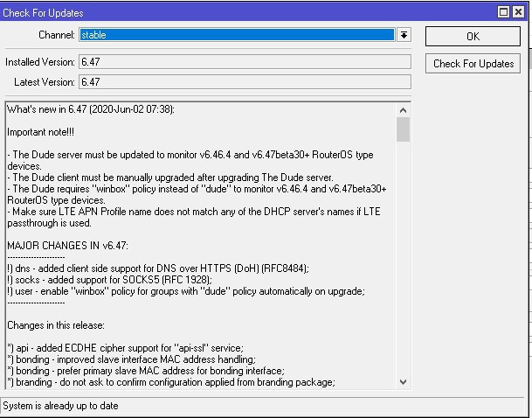Close the Check For Updates window
This screenshot has height=418, width=532.
518,12
